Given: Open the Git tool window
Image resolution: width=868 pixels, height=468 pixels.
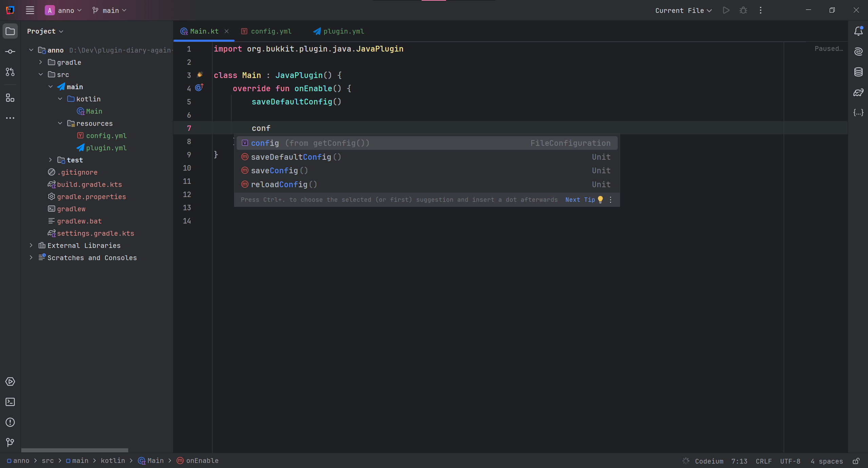Looking at the screenshot, I should 10,443.
